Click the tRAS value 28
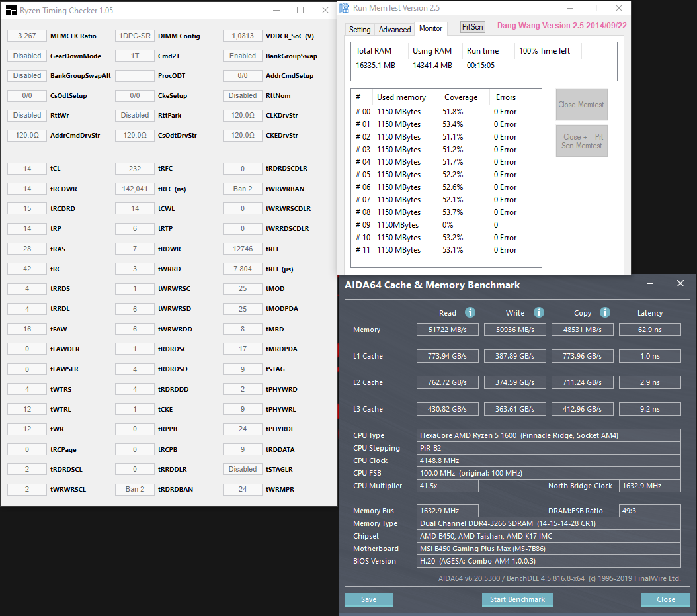Image resolution: width=697 pixels, height=616 pixels. 27,249
